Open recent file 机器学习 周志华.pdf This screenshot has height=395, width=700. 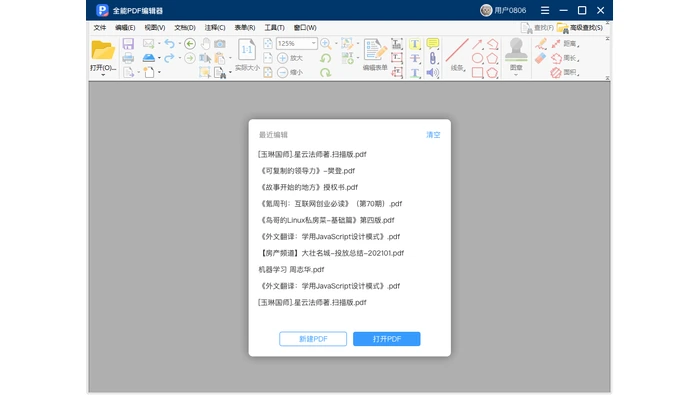pos(291,270)
